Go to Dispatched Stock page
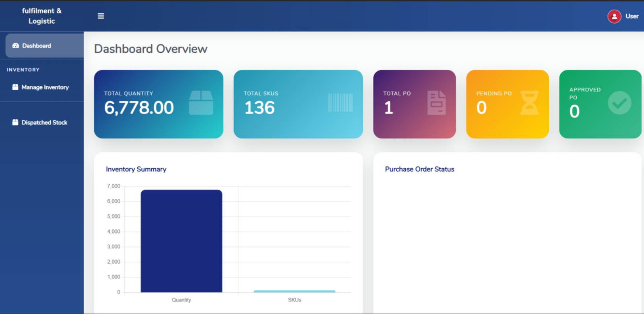This screenshot has width=644, height=314. pos(44,122)
